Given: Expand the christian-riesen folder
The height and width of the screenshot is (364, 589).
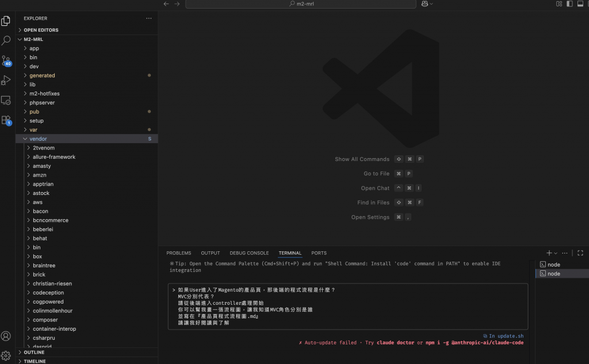Looking at the screenshot, I should (87, 283).
